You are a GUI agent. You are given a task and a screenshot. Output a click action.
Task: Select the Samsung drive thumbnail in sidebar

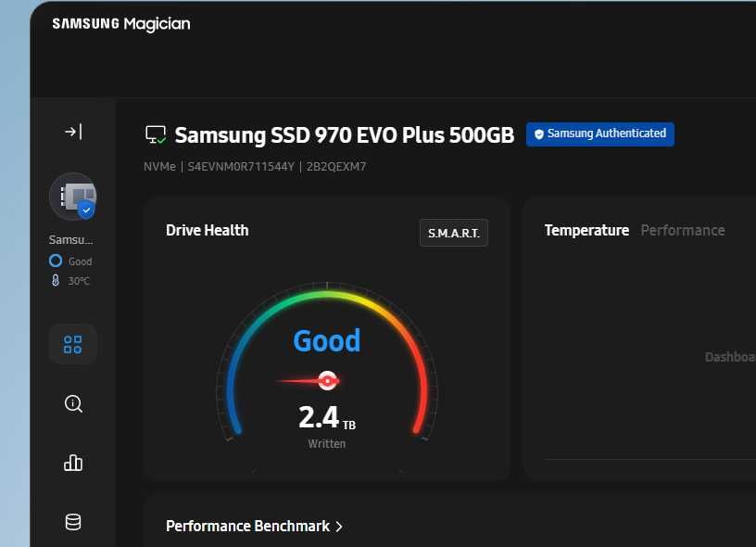(x=73, y=197)
